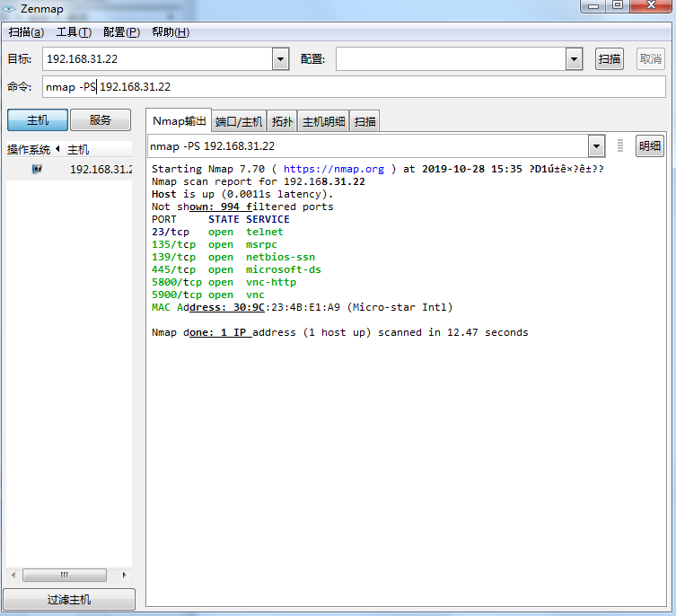Open the 扫描(a) menu
This screenshot has height=616, width=676.
26,32
